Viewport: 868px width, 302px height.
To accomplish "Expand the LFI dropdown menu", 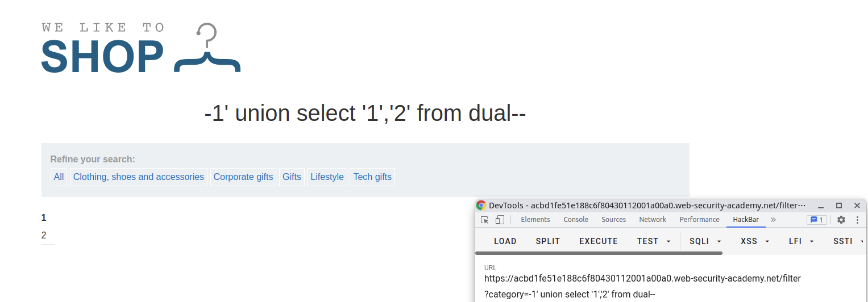I will 801,241.
